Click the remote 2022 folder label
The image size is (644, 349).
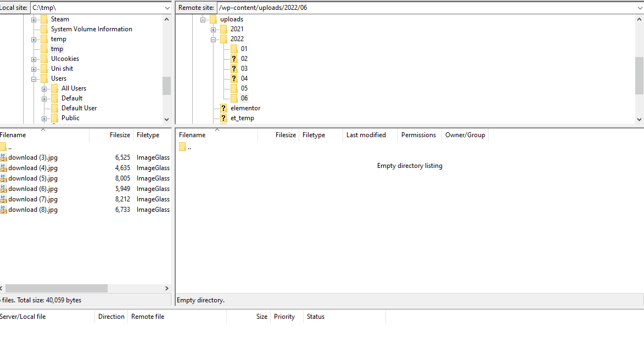click(237, 39)
